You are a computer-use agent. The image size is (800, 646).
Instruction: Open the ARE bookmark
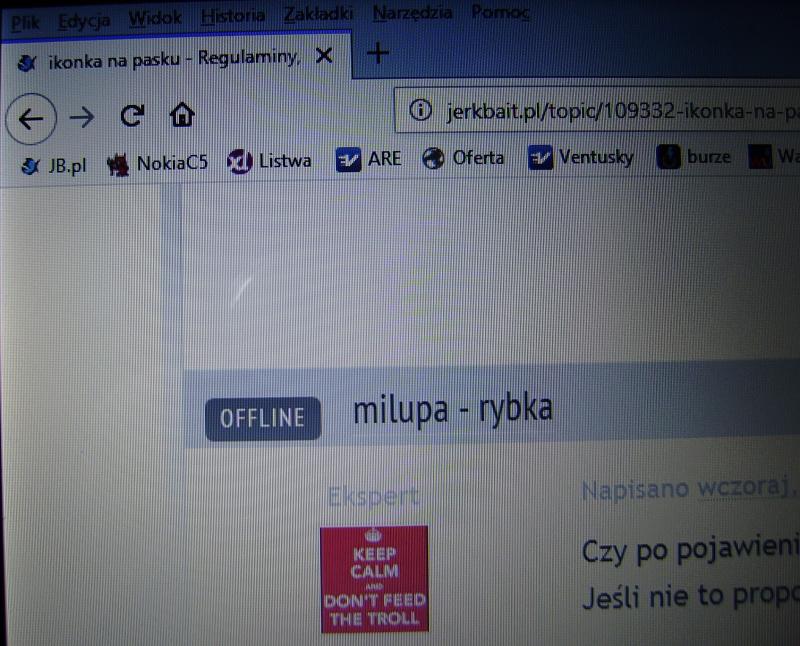tap(369, 158)
